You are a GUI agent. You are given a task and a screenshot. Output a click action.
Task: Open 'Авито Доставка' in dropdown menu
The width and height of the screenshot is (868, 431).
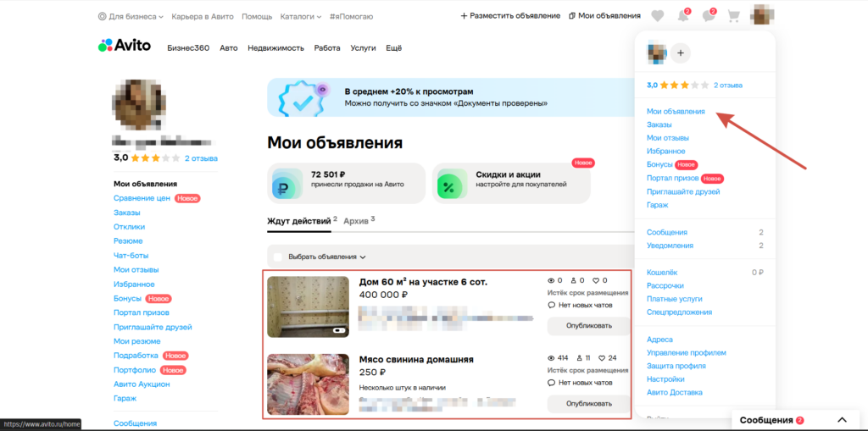[x=675, y=392]
